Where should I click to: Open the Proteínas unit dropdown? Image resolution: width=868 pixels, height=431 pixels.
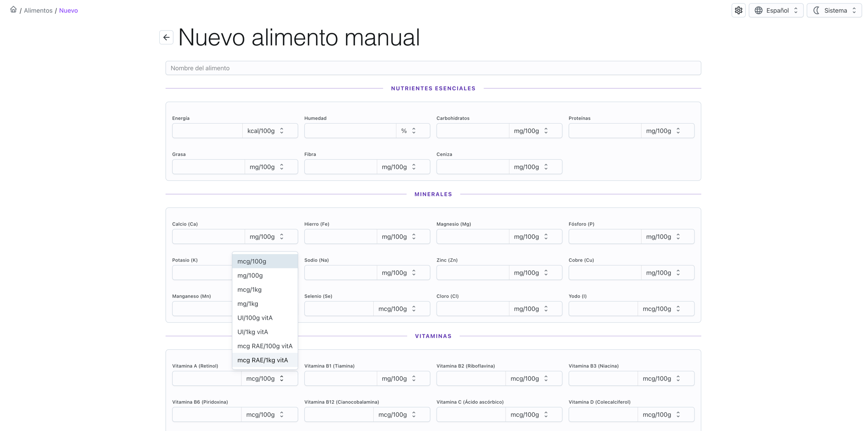[x=667, y=131]
